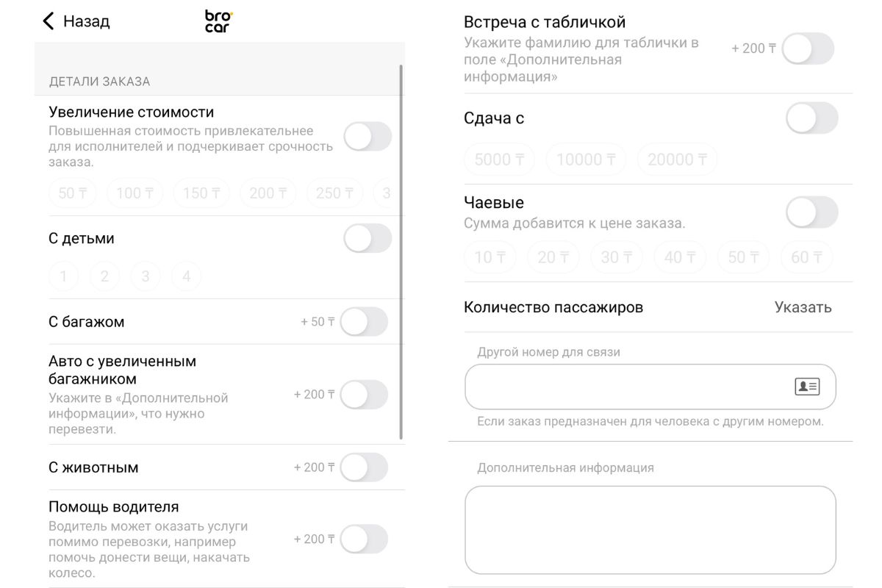This screenshot has height=588, width=882.
Task: Focus the Дополнительная информация text area
Action: 650,529
